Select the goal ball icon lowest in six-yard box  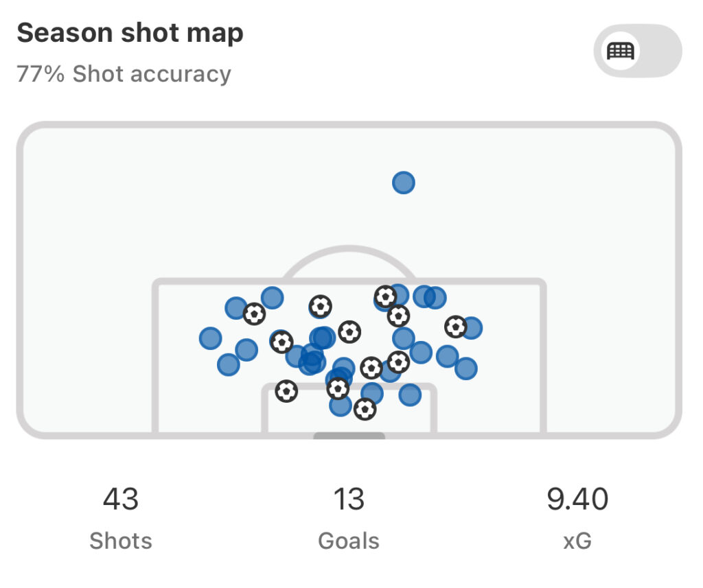click(x=365, y=409)
